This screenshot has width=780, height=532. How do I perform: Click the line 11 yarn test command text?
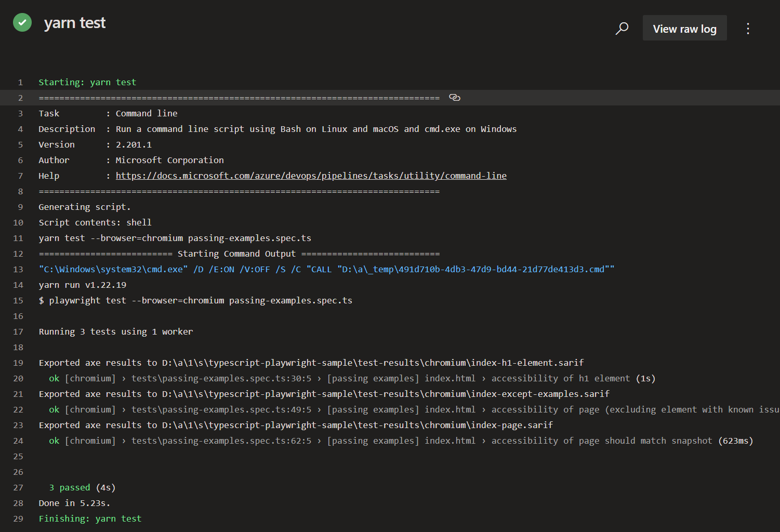coord(175,238)
